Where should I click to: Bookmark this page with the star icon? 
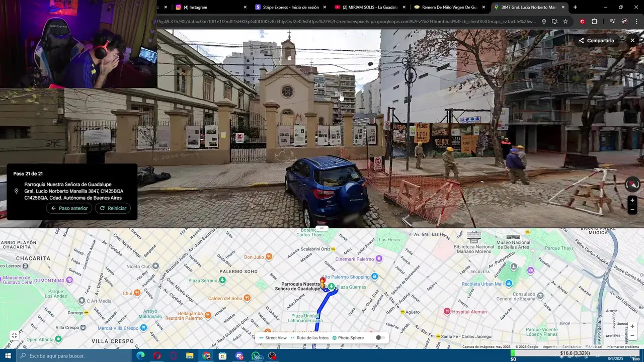point(566,22)
